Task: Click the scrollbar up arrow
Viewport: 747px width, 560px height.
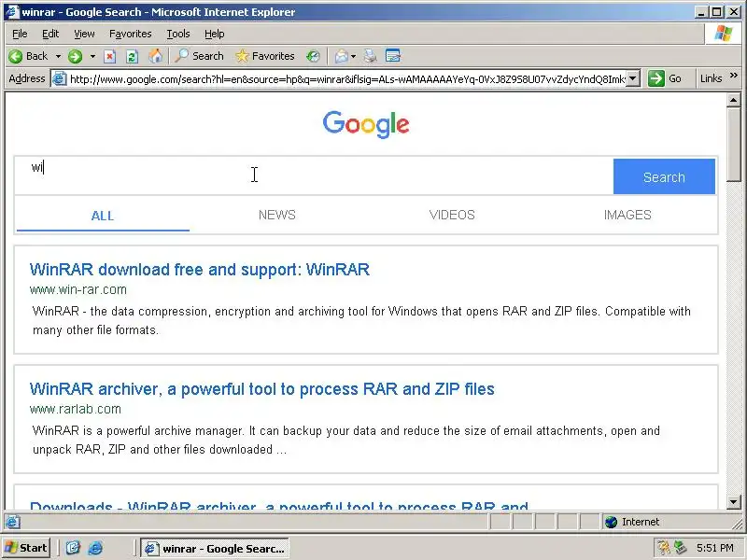Action: [x=734, y=100]
